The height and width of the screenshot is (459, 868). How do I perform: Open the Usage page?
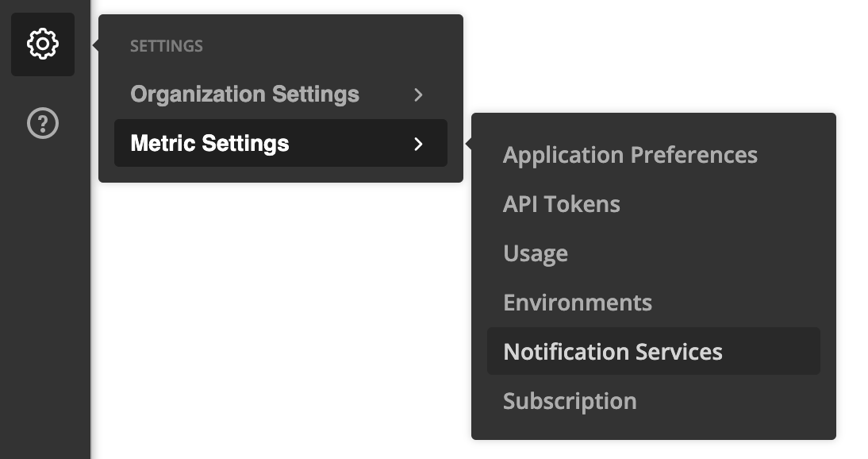pyautogui.click(x=536, y=253)
